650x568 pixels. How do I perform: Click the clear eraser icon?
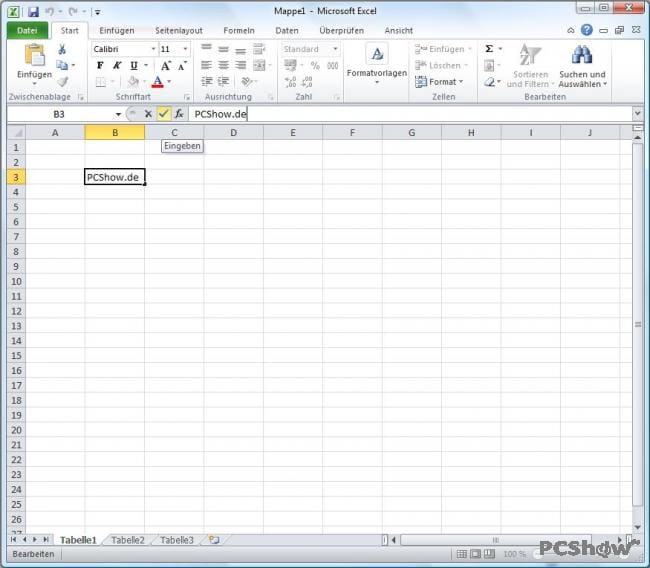click(489, 82)
